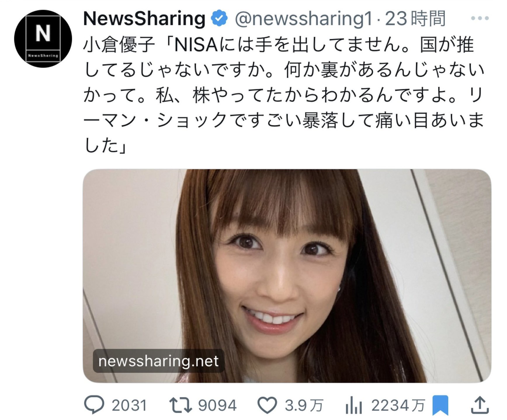Click the 3.9万 like count

click(304, 405)
